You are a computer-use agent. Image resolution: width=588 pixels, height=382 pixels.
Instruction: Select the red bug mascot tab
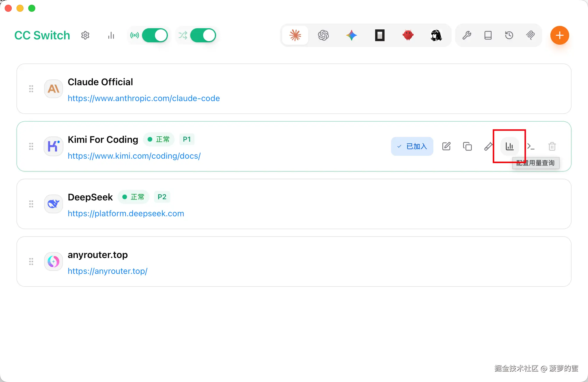point(408,35)
